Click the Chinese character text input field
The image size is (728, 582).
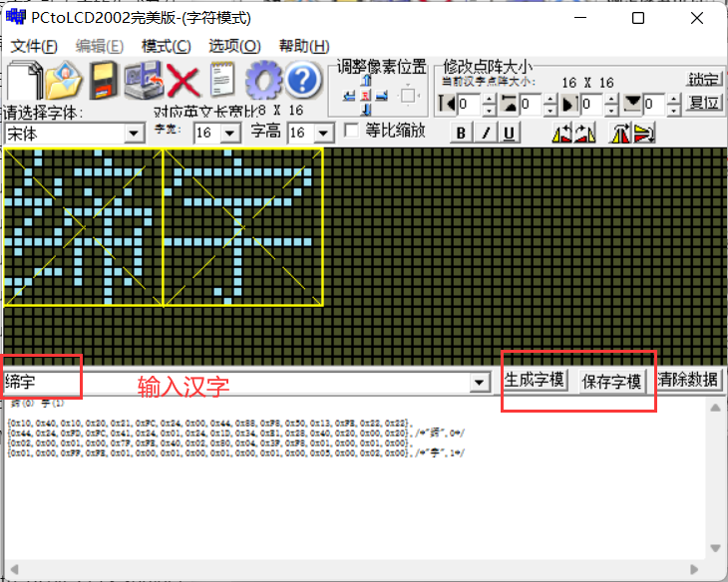[x=236, y=383]
